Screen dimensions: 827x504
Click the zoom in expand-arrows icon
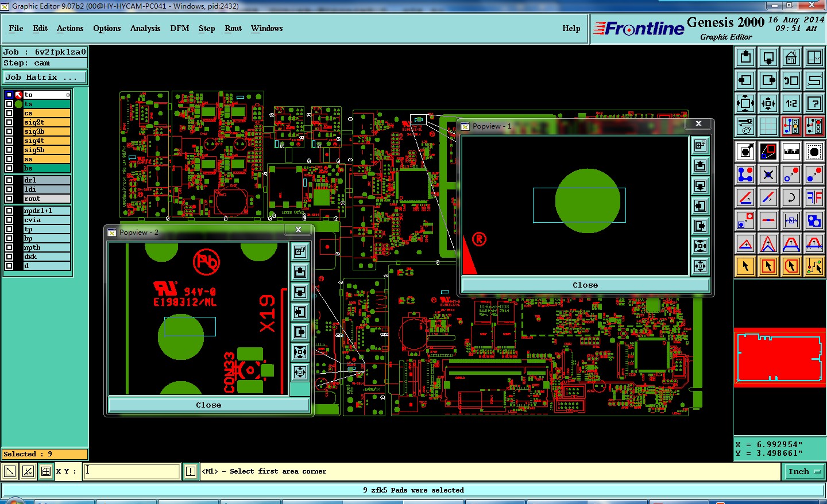point(745,103)
